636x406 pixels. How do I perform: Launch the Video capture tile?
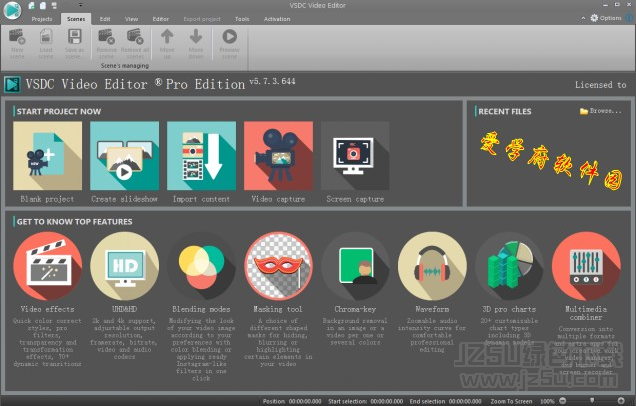pyautogui.click(x=278, y=156)
